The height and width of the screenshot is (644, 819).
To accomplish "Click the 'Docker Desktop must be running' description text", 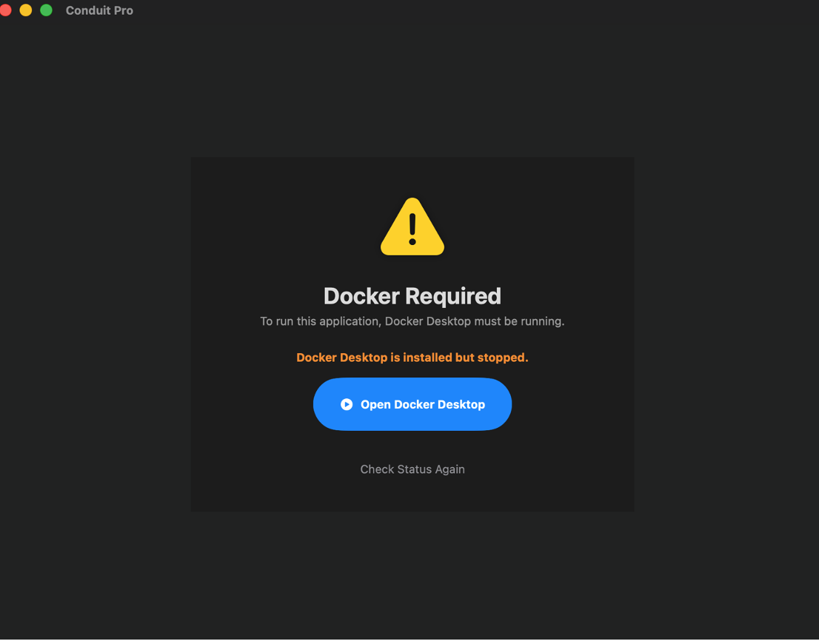I will (x=474, y=321).
